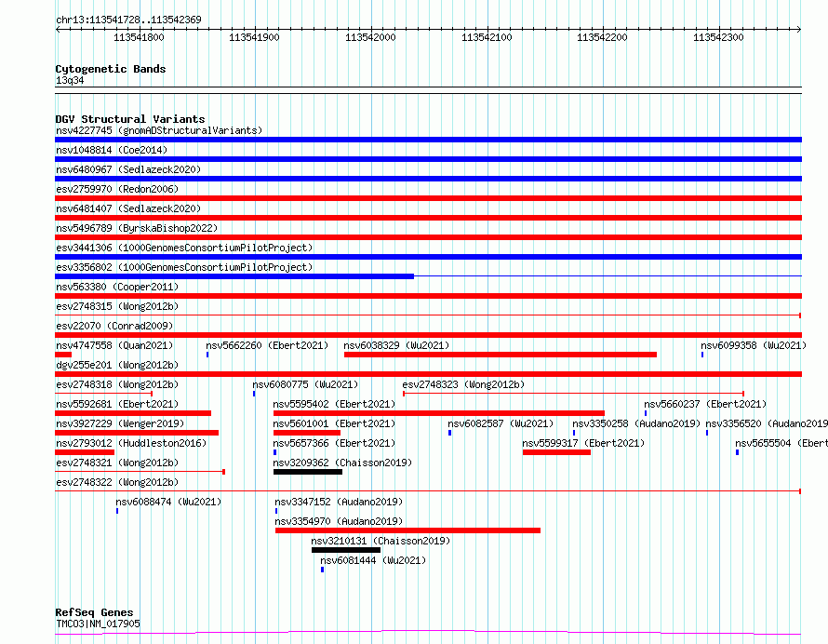Click the thick blue esv3356802 bar segment
This screenshot has width=828, height=644.
click(234, 276)
